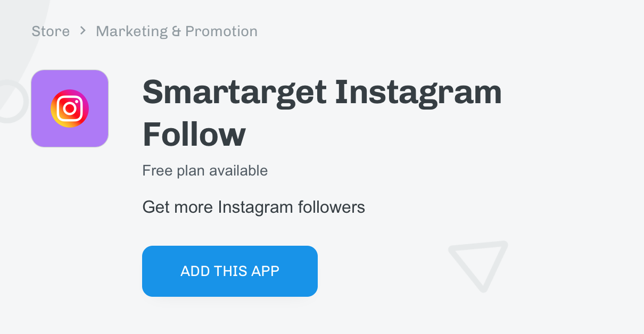
Task: Click the word Promotion in breadcrumb
Action: pos(221,31)
